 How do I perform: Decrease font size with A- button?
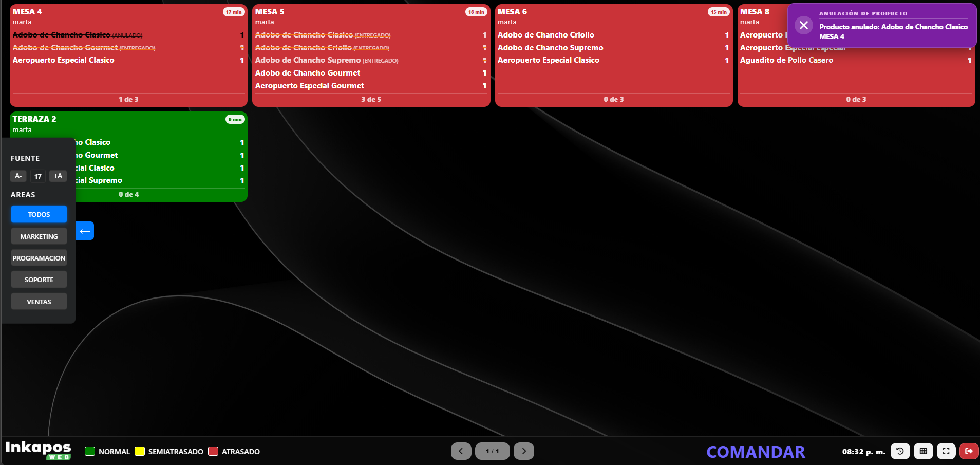(x=18, y=176)
